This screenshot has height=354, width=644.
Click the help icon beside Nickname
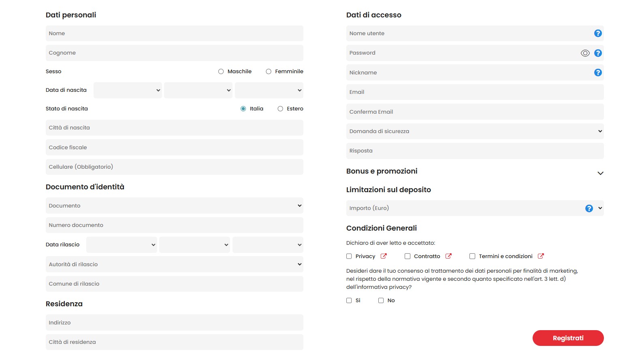(598, 73)
